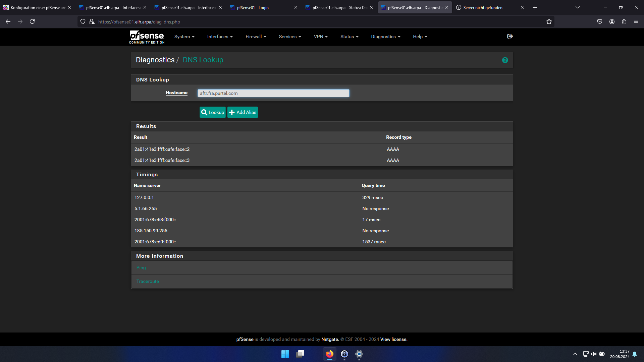Expand the Firewall menu

pyautogui.click(x=256, y=37)
